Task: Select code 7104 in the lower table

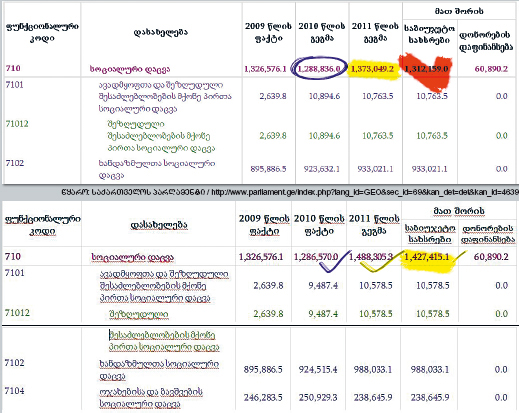Action: click(14, 390)
